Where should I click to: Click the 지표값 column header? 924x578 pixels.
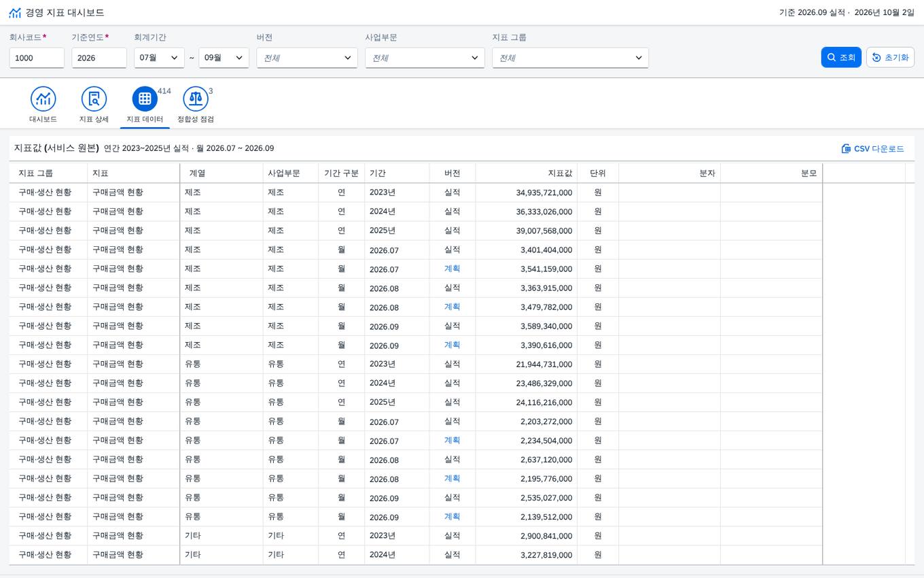point(527,173)
